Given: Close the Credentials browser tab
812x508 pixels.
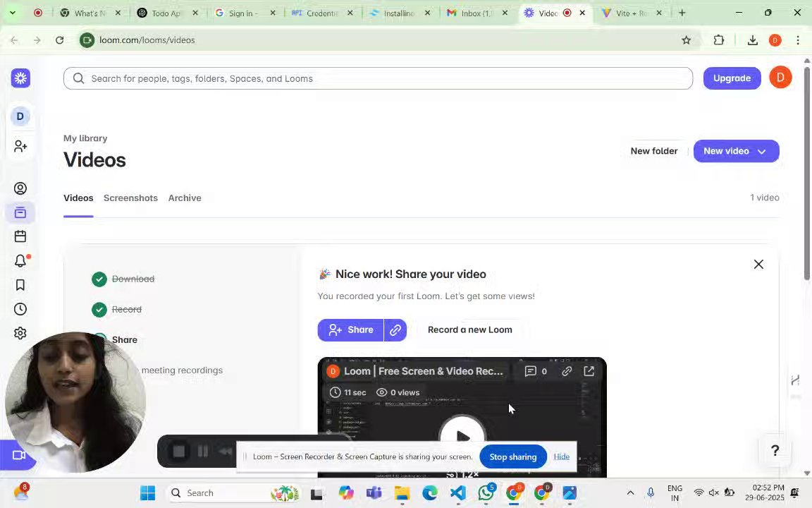Looking at the screenshot, I should pos(350,13).
